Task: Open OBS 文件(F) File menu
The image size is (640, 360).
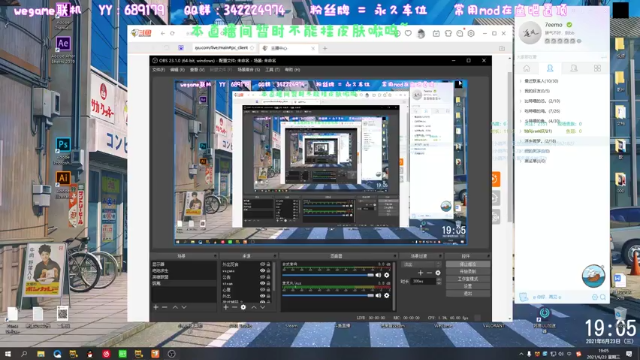Action: point(159,70)
